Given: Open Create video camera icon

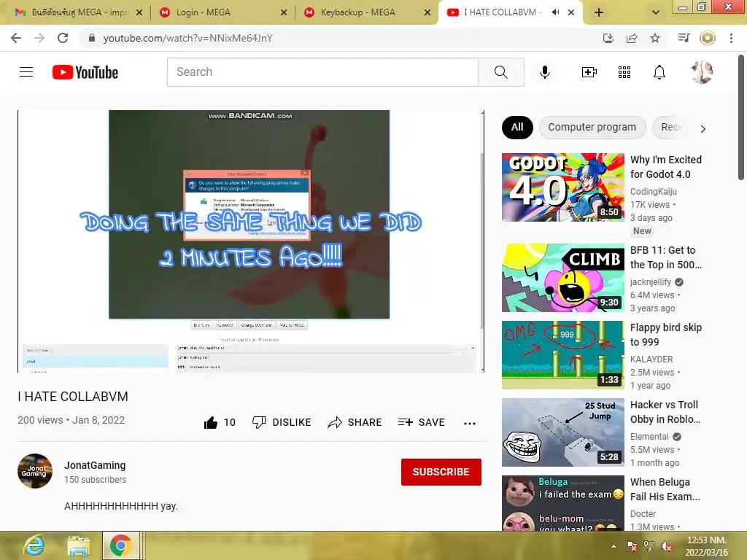Looking at the screenshot, I should [589, 72].
